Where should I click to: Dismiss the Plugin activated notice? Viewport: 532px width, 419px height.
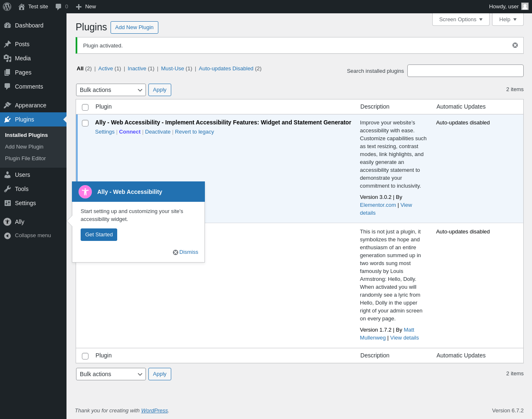[x=515, y=45]
